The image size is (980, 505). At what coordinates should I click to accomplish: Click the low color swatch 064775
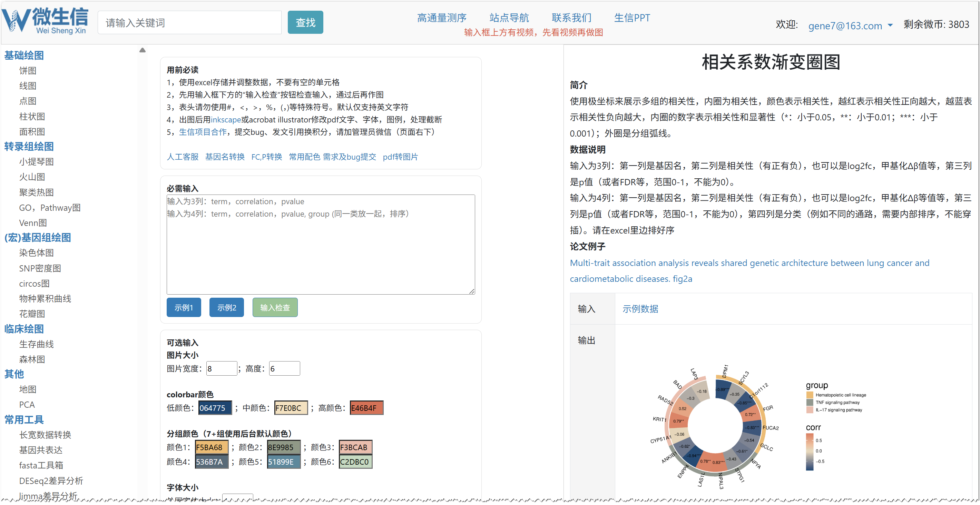click(x=215, y=408)
